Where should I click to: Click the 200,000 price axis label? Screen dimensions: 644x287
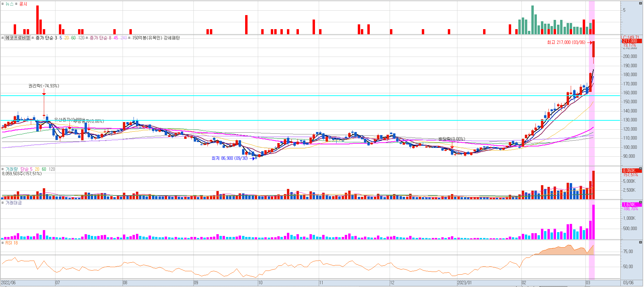pyautogui.click(x=630, y=57)
